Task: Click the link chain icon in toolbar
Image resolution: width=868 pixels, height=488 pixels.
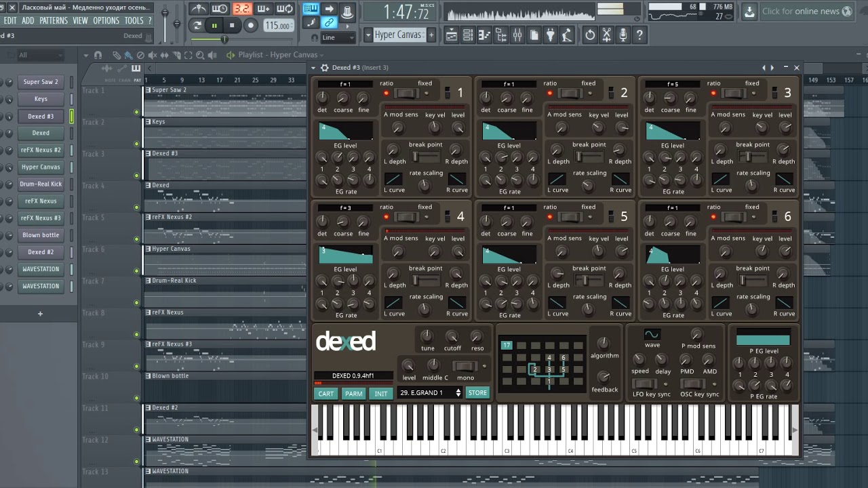Action: point(328,22)
